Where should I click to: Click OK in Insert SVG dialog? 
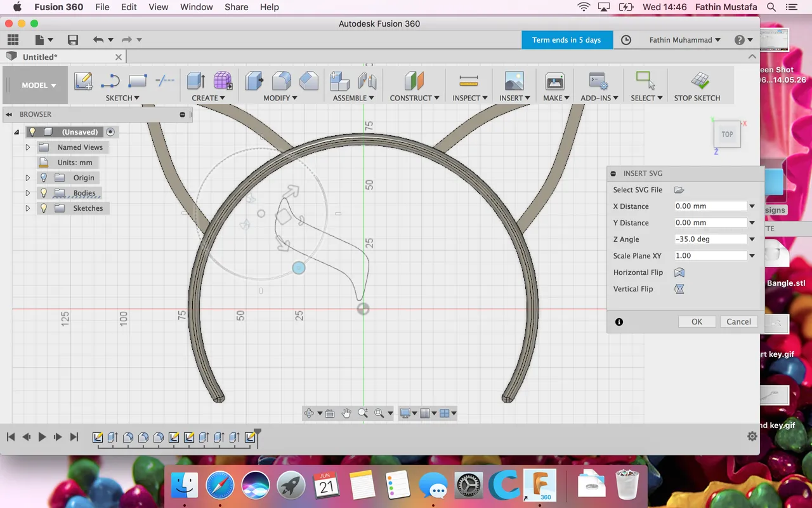697,322
